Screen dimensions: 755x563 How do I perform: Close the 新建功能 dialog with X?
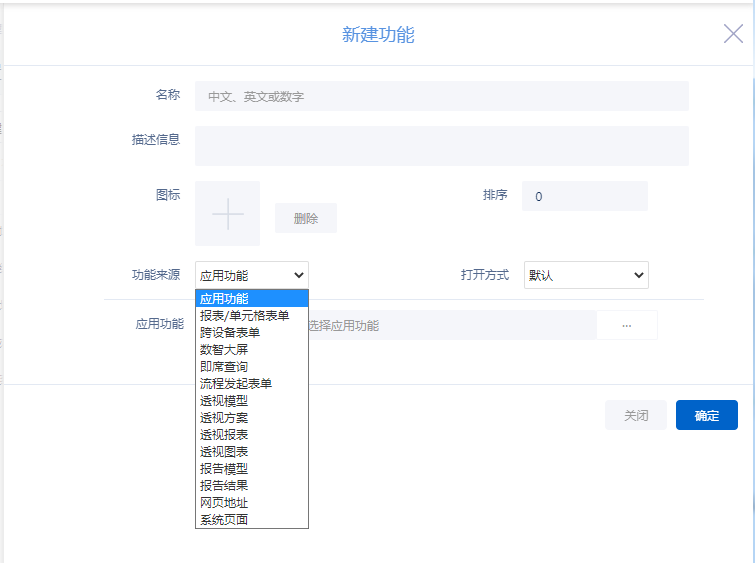(x=733, y=34)
